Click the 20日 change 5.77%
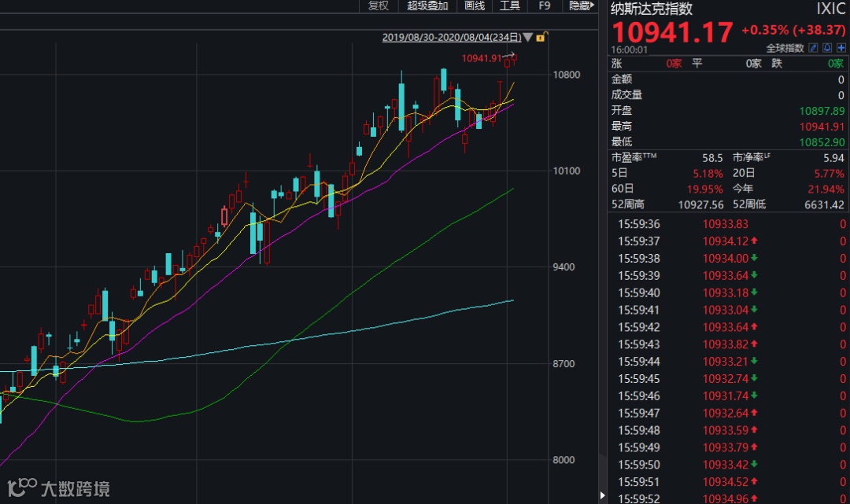850x504 pixels. click(x=830, y=173)
